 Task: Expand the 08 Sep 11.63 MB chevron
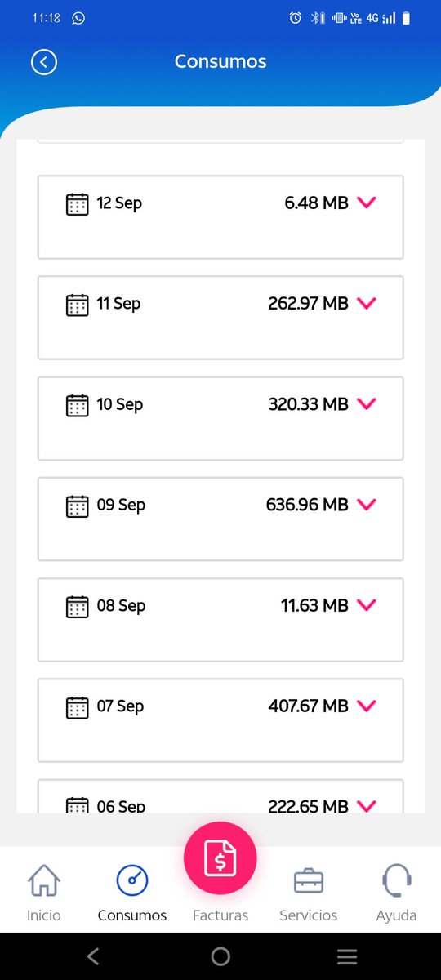[367, 605]
